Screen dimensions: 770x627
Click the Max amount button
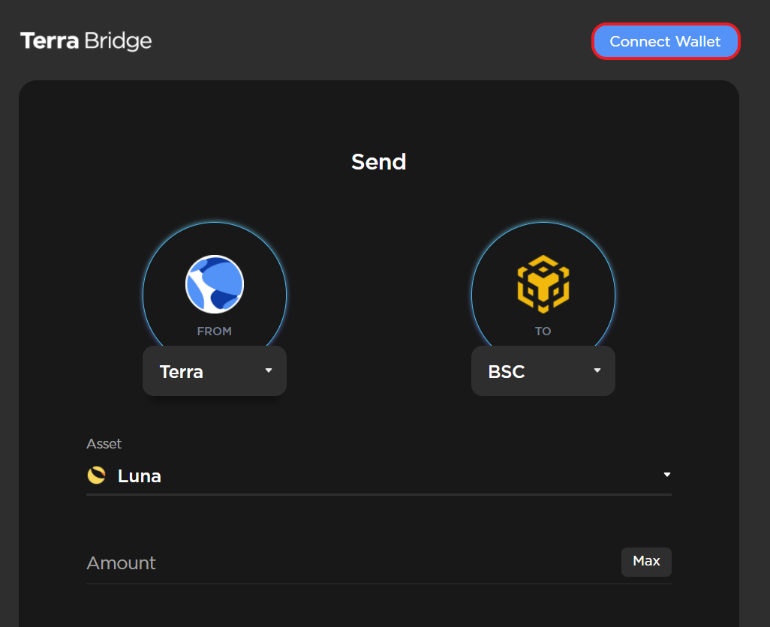(x=646, y=561)
